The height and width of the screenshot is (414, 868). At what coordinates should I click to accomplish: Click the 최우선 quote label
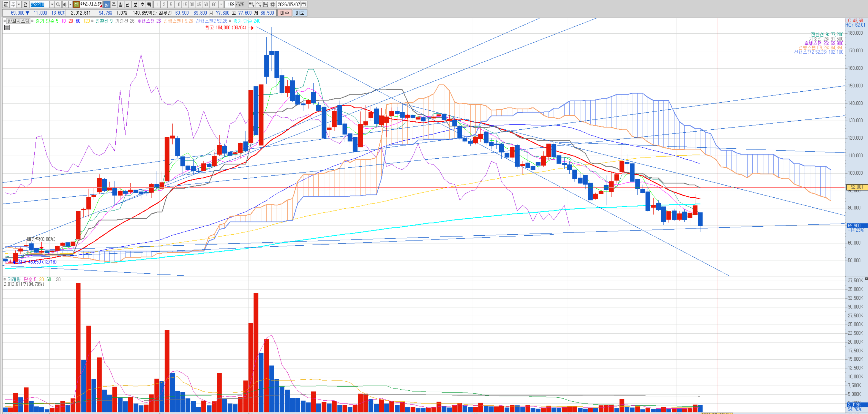pos(165,13)
